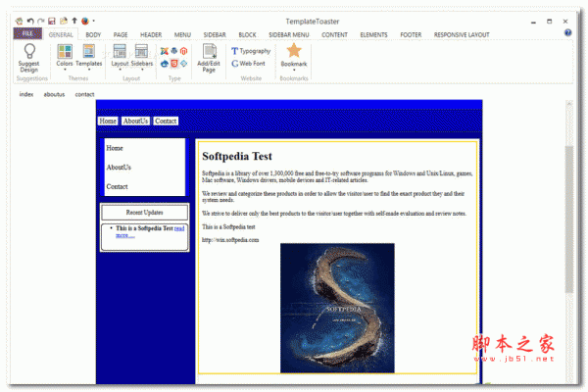Select the HTML5 type icon
This screenshot has height=392, width=588.
point(173,63)
